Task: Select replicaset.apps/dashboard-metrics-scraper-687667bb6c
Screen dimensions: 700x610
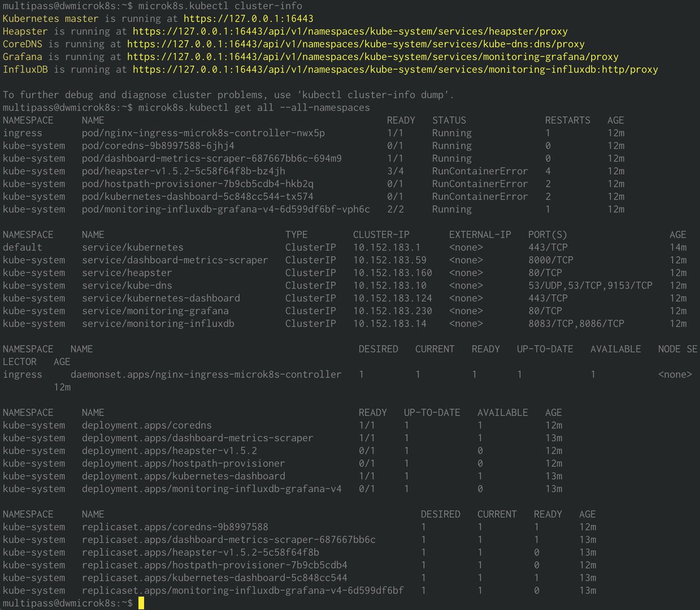Action: point(229,540)
